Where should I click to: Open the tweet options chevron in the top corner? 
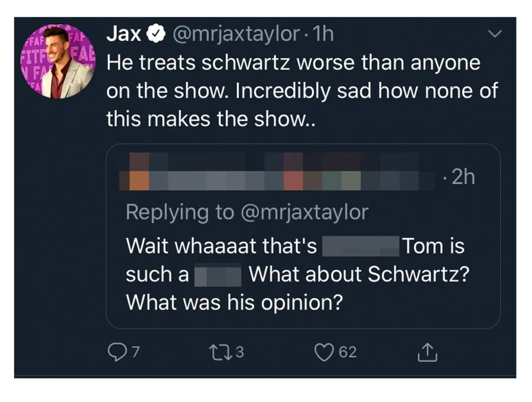[495, 34]
